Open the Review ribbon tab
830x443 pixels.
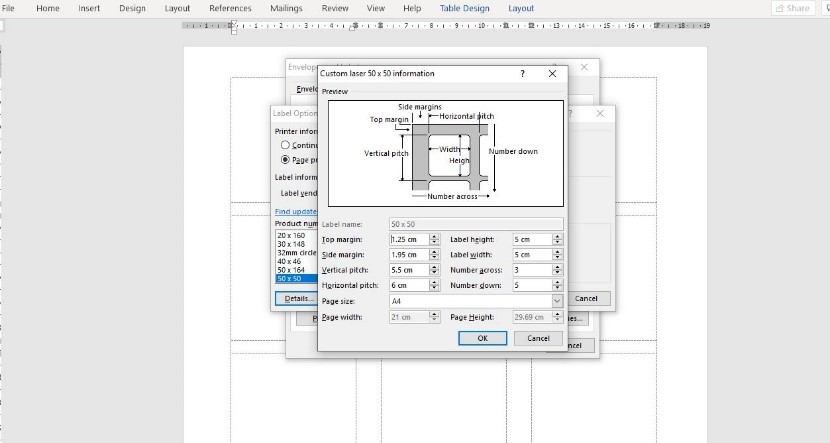tap(335, 8)
